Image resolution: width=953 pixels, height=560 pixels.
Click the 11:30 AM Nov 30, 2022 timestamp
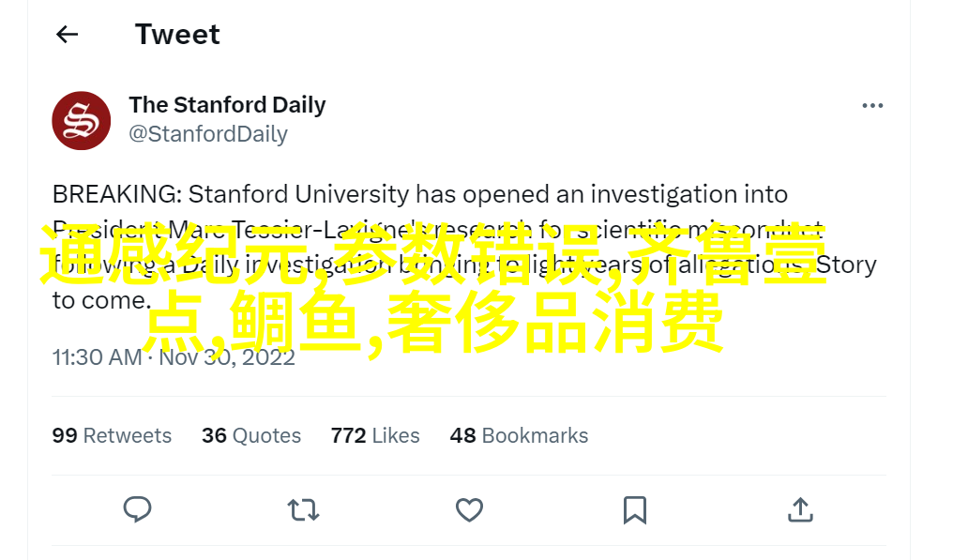174,356
